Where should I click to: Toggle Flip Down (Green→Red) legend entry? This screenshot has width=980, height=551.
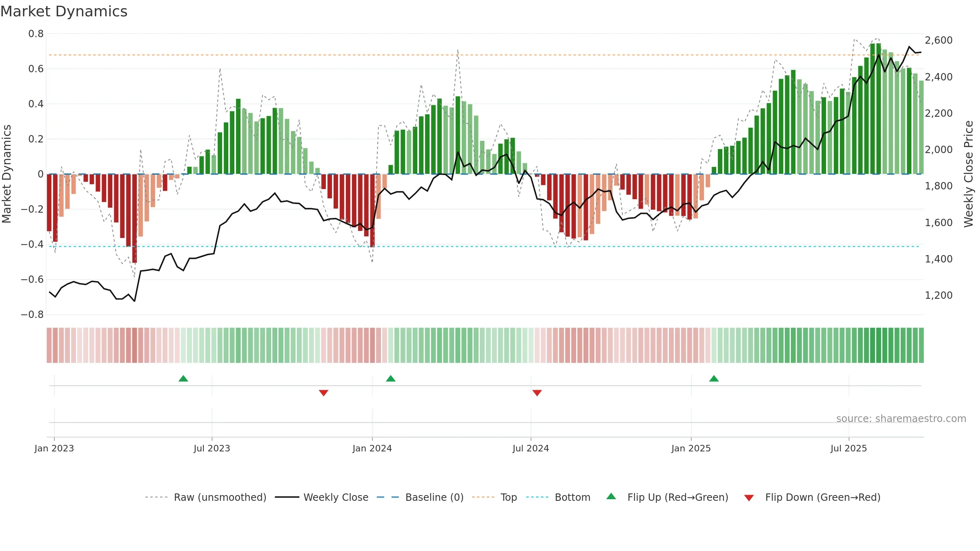812,497
